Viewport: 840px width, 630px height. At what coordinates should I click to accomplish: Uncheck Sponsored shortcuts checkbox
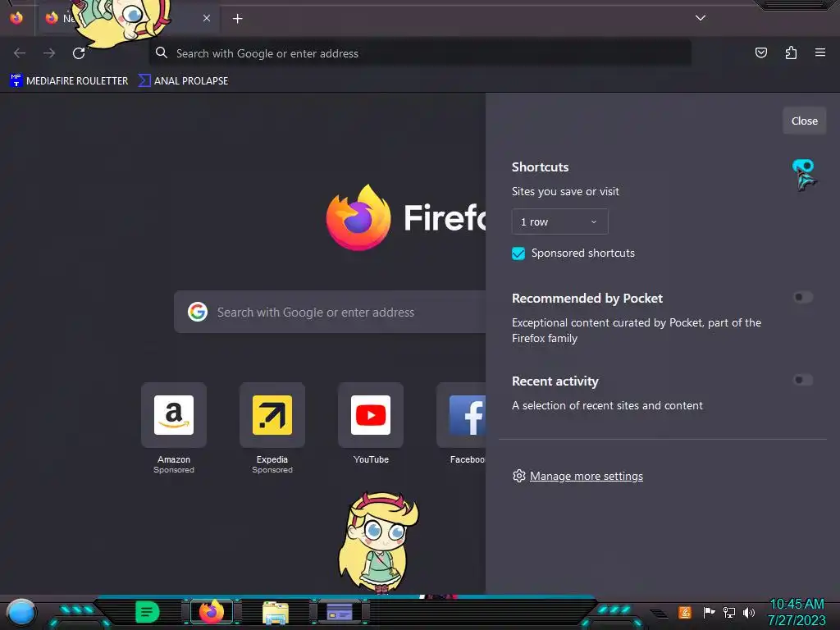[x=518, y=253]
